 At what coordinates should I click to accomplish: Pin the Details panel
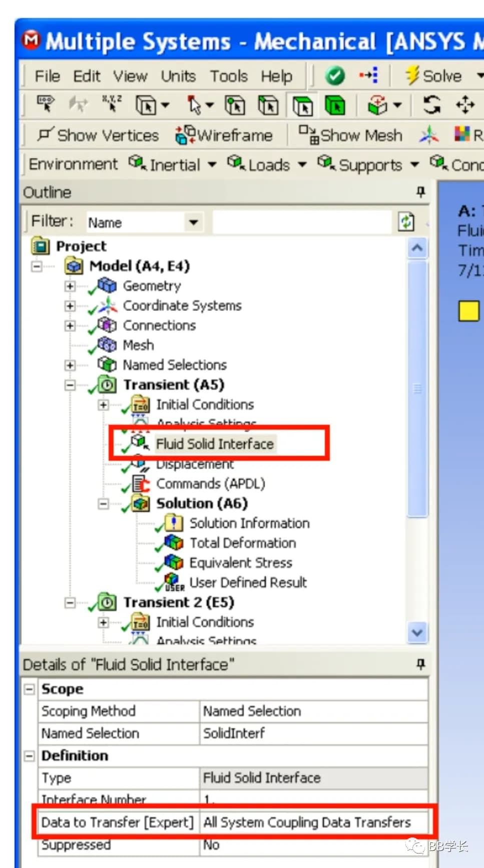pyautogui.click(x=420, y=664)
